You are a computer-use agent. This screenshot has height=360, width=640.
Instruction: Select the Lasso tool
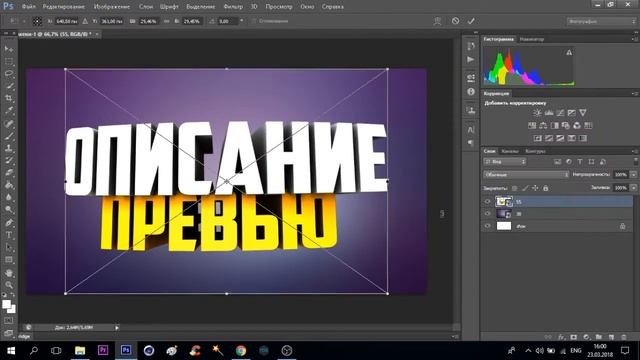pos(9,74)
